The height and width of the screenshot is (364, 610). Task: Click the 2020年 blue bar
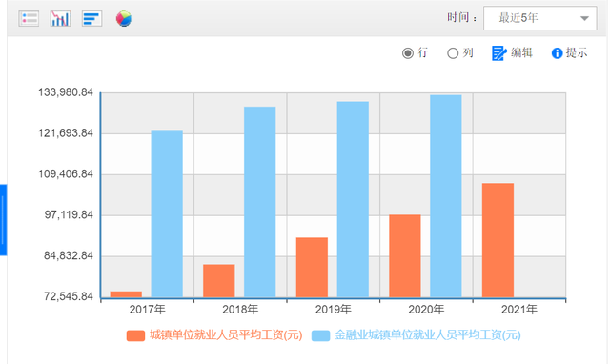[x=446, y=196]
